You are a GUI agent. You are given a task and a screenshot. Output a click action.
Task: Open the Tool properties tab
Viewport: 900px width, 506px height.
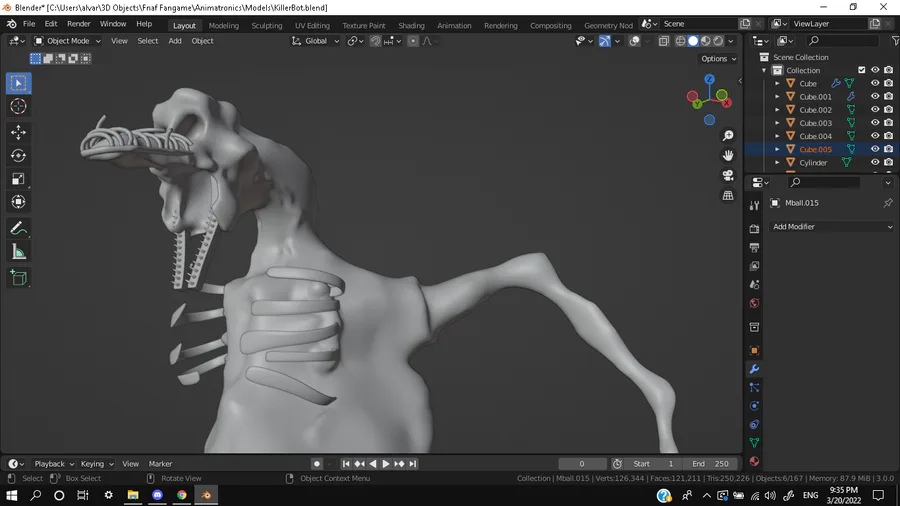(754, 206)
